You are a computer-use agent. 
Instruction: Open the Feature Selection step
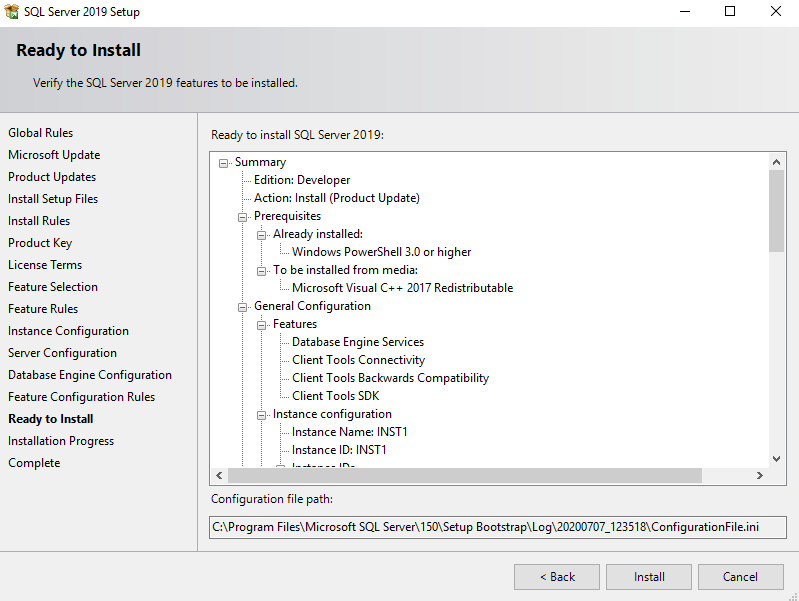tap(53, 287)
